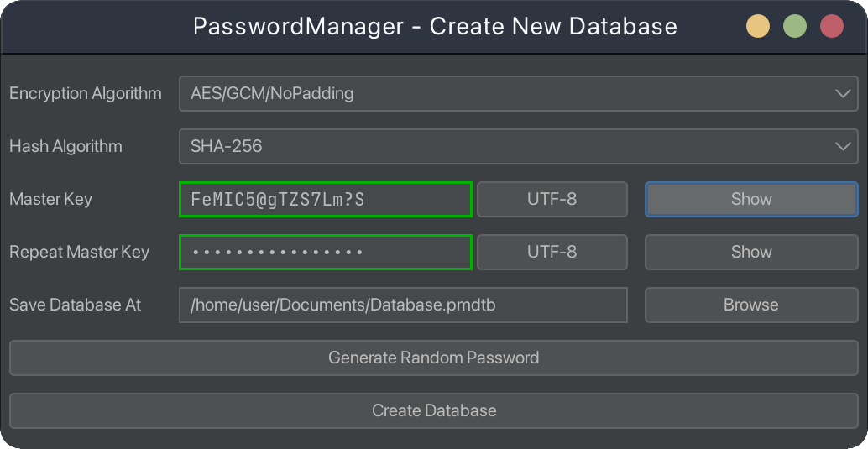This screenshot has width=868, height=449.
Task: Click into the Repeat Master Key field
Action: (x=325, y=252)
